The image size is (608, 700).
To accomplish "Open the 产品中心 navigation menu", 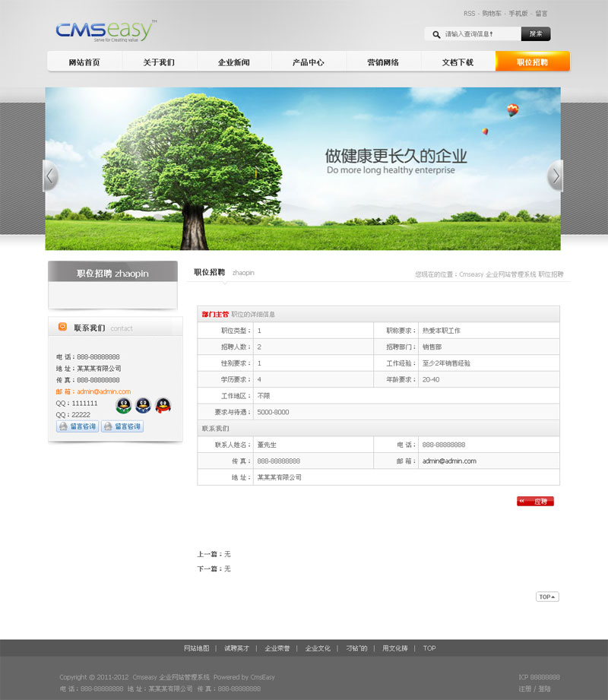I will 309,62.
